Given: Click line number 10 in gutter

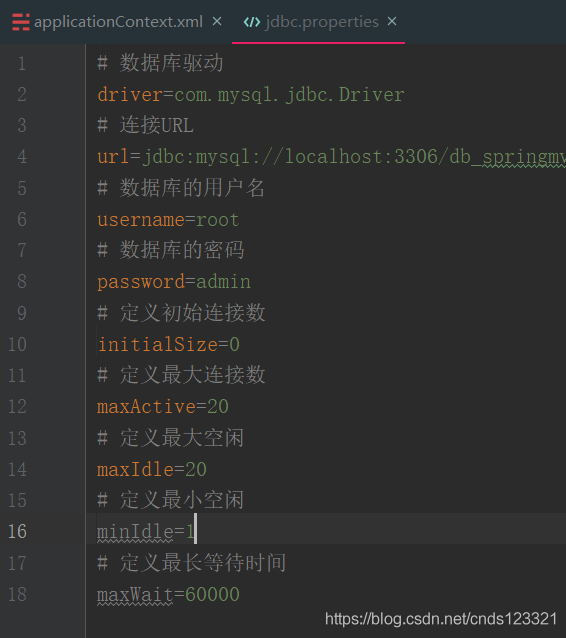Looking at the screenshot, I should [17, 345].
